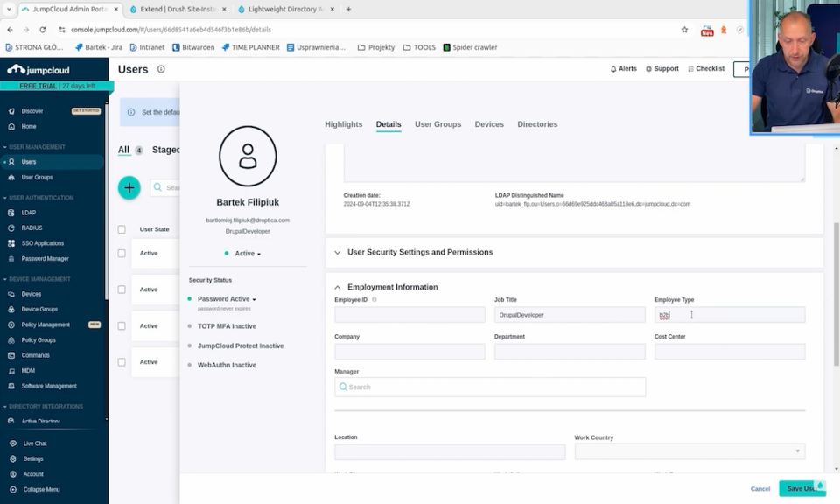Open Policy Groups in sidebar
This screenshot has width=840, height=504.
38,340
